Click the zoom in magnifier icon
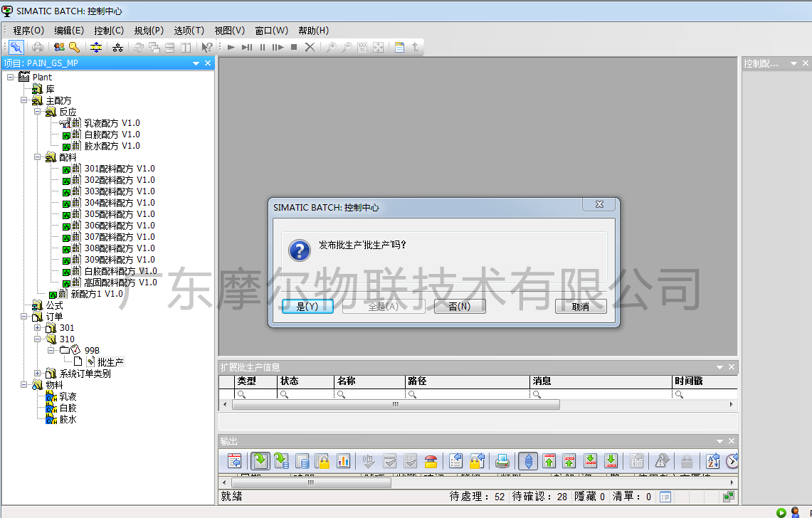Viewport: 812px width, 518px height. coord(331,47)
